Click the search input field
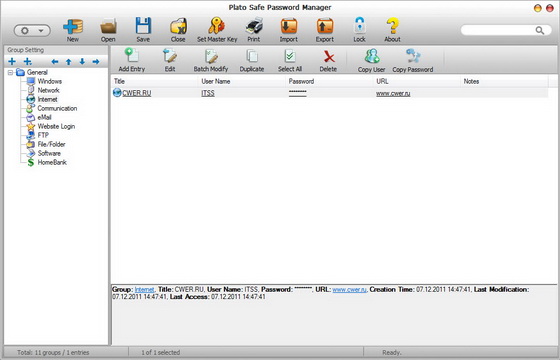The width and height of the screenshot is (560, 360). (x=498, y=30)
